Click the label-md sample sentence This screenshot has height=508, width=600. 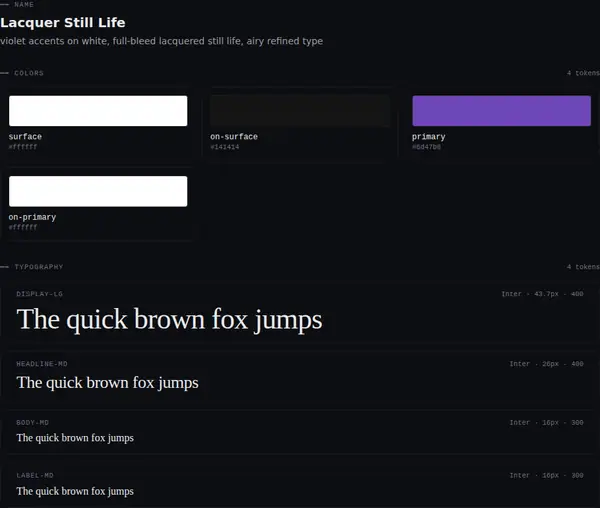75,491
